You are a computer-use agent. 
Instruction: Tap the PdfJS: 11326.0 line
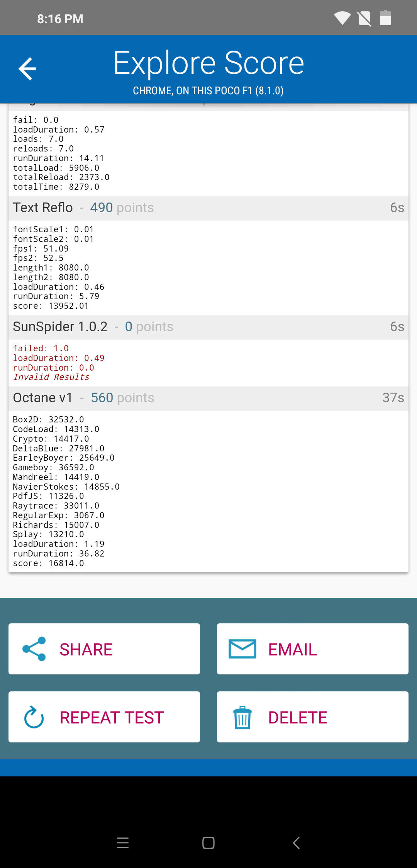(x=49, y=496)
